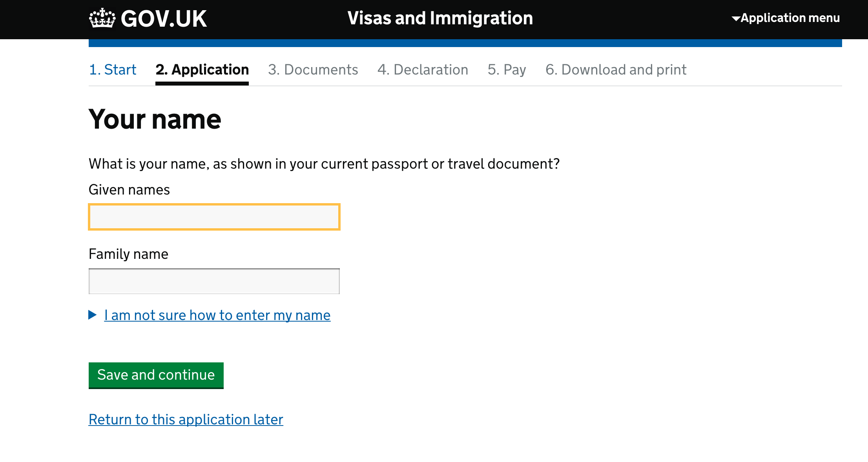Go to the '5. Pay' step
The image size is (868, 462).
[x=507, y=69]
